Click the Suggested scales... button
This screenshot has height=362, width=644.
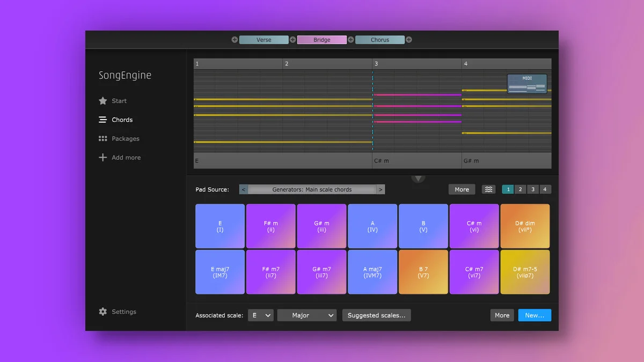pos(377,315)
